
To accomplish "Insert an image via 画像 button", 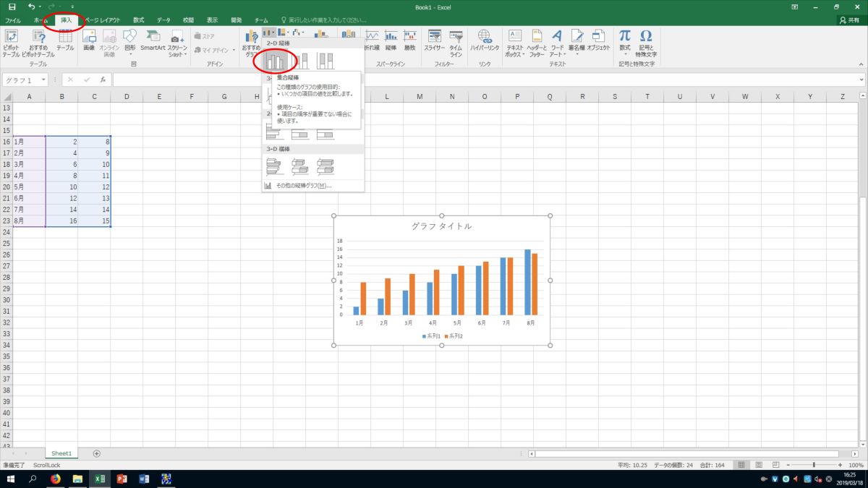I will pyautogui.click(x=89, y=41).
